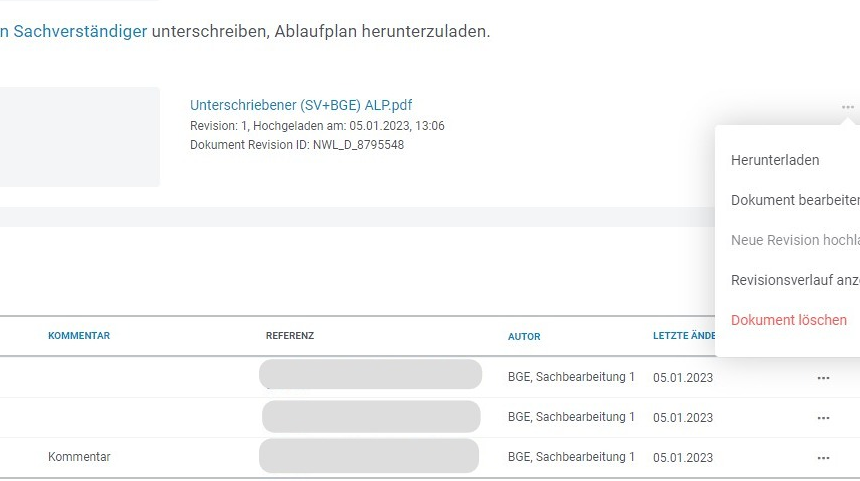Open three-dot menu for the ALP.pdf document
The image size is (860, 481).
tap(847, 107)
